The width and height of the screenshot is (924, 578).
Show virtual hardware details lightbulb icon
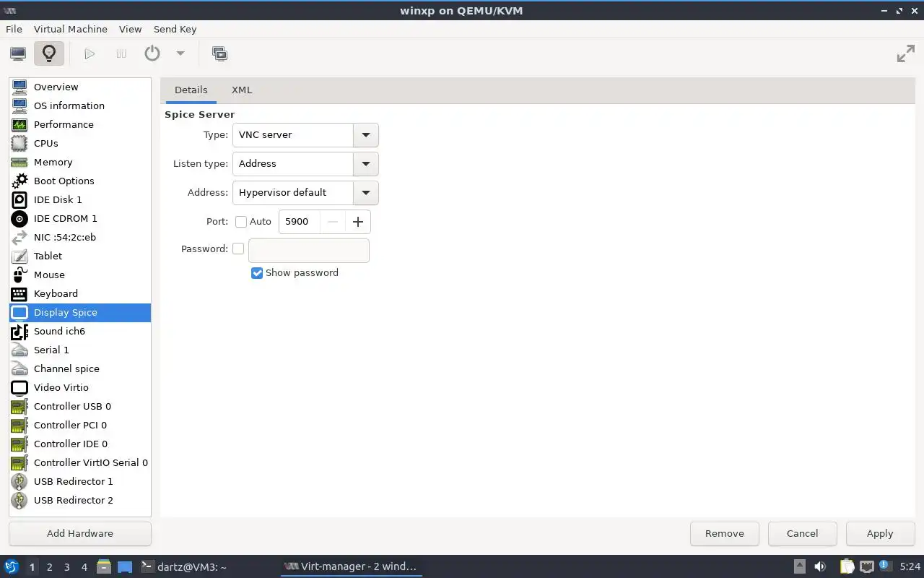click(49, 53)
